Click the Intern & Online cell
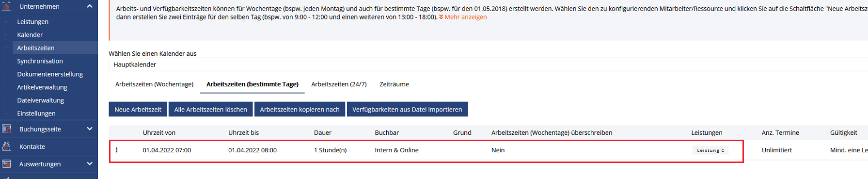Screen dimensions: 868x179 [396, 150]
